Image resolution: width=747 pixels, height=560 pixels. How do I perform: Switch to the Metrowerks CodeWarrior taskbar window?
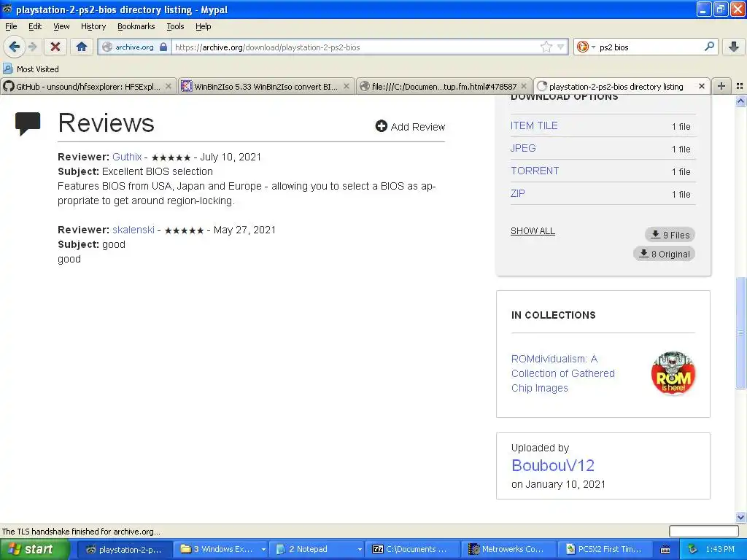point(509,549)
